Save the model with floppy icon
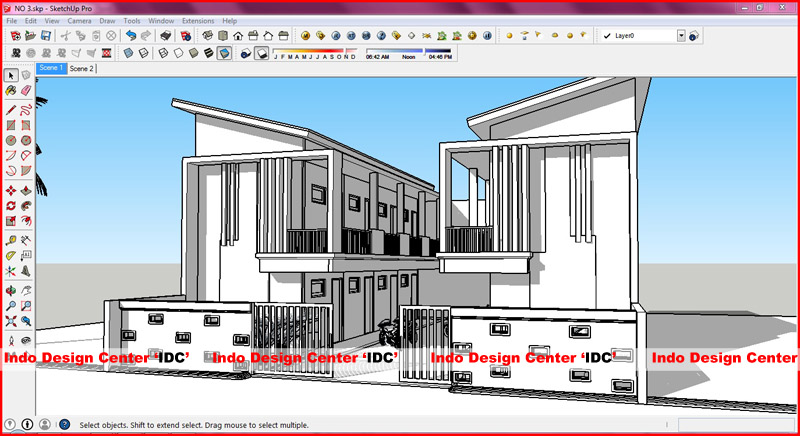 (x=46, y=36)
